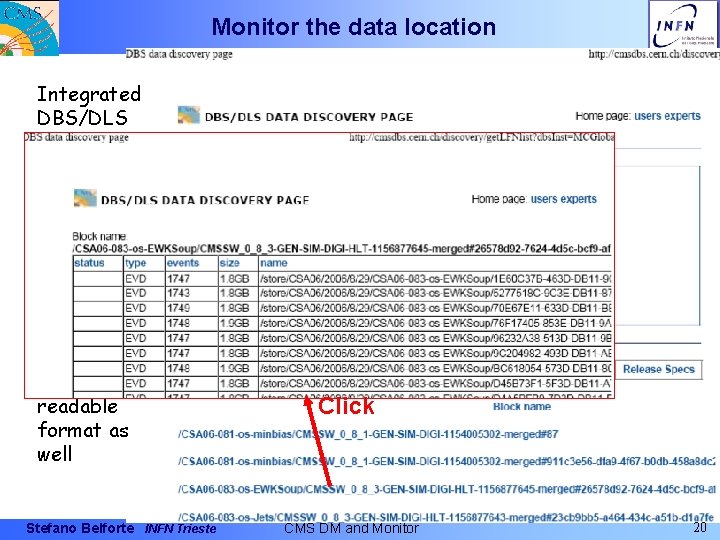Click the DBS/DLS logo icon on the back page
The height and width of the screenshot is (540, 720).
[189, 115]
